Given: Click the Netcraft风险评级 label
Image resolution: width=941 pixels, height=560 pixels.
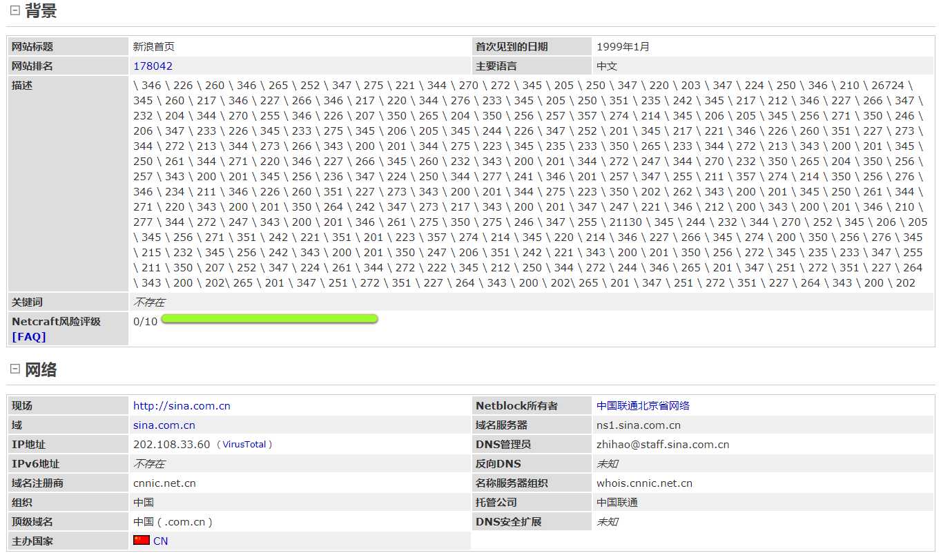Looking at the screenshot, I should pyautogui.click(x=56, y=322).
